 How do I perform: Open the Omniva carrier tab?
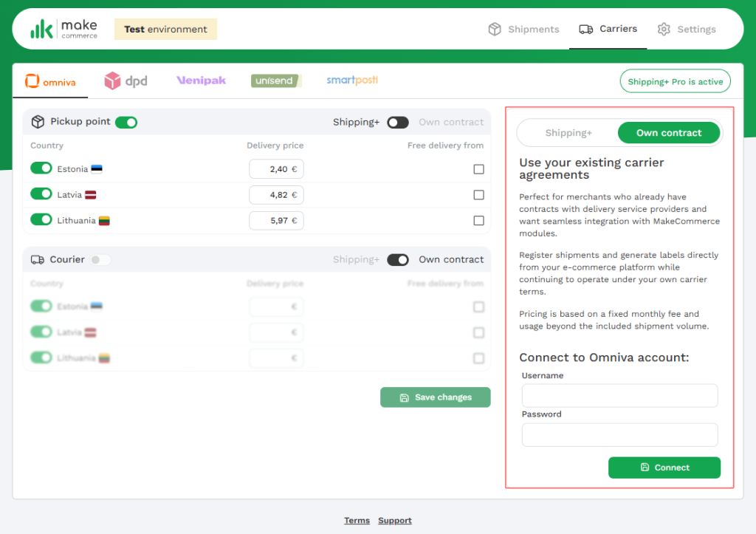(50, 81)
